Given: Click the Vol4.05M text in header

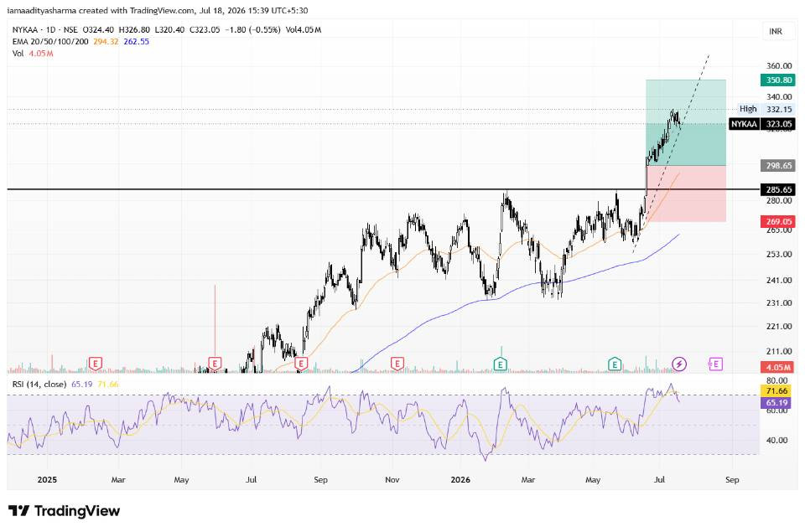Looking at the screenshot, I should [304, 30].
